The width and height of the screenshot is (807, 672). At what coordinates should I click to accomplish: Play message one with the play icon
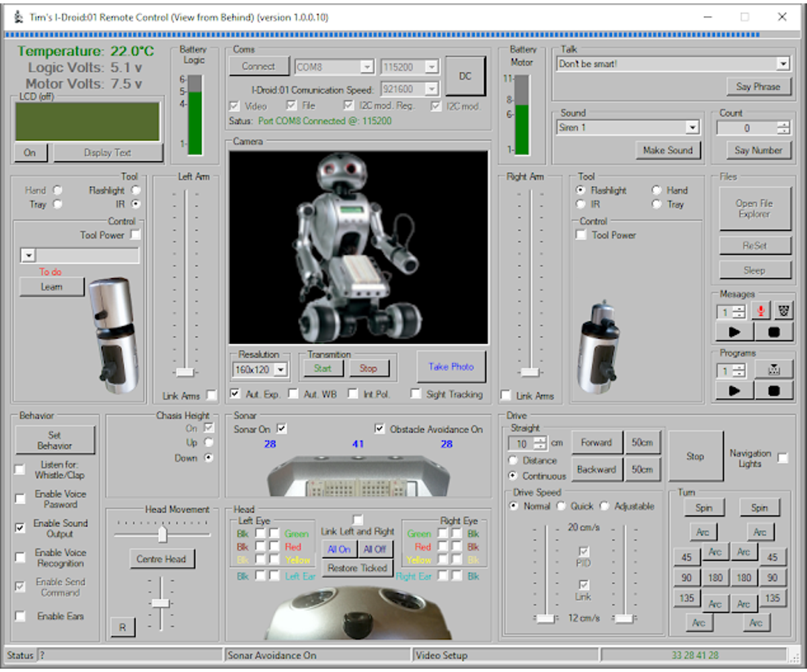click(x=733, y=331)
